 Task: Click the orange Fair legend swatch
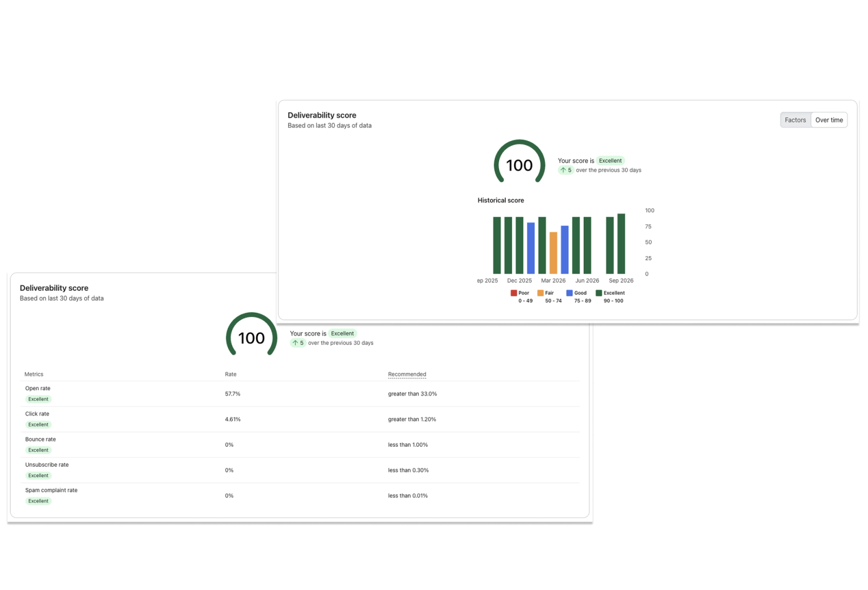pos(540,293)
